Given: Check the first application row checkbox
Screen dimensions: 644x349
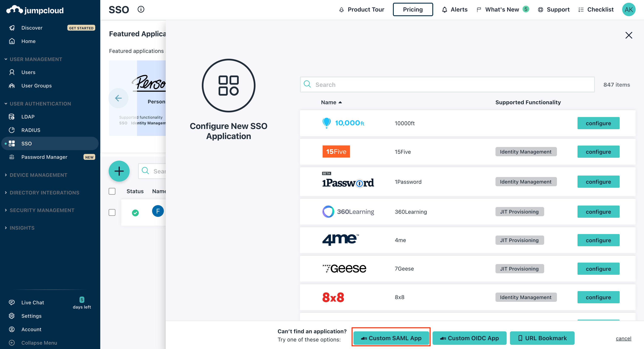Looking at the screenshot, I should click(x=112, y=212).
